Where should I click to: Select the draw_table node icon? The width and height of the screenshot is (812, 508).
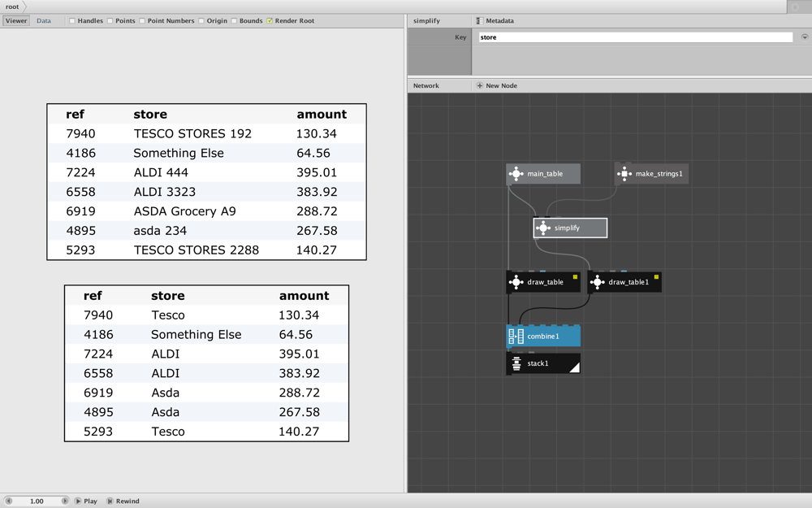pos(516,282)
